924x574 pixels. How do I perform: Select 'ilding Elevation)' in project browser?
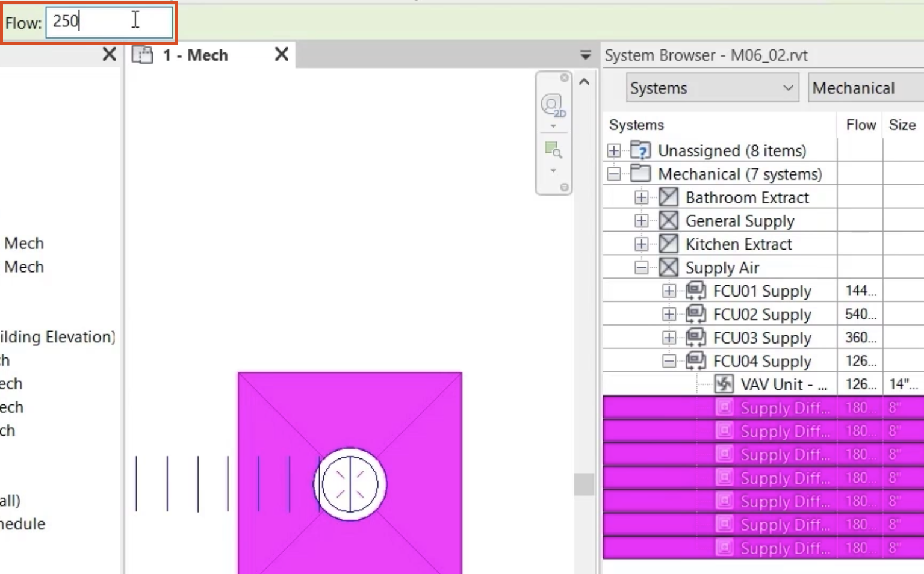click(x=58, y=337)
